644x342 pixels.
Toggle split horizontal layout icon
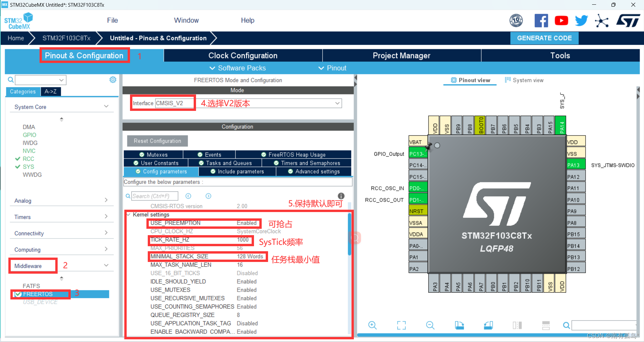click(546, 325)
